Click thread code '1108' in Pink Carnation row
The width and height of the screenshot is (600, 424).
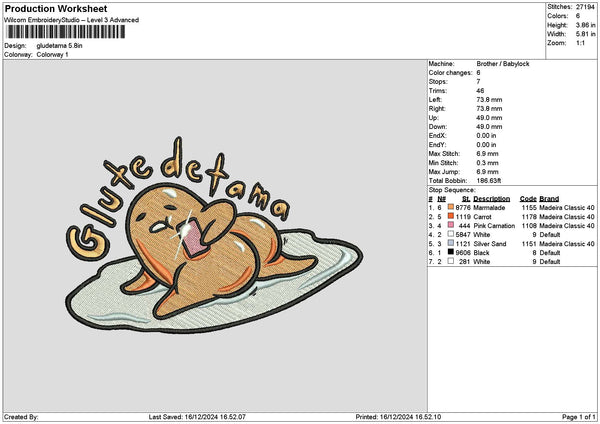click(529, 226)
